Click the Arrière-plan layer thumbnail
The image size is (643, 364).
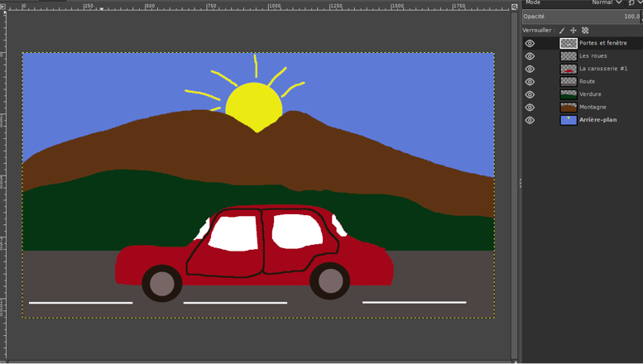[x=569, y=120]
